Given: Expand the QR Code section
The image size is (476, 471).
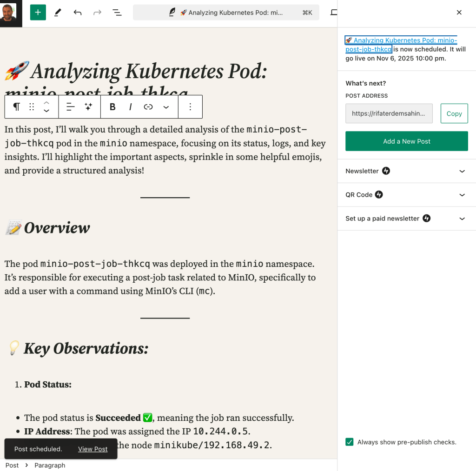Looking at the screenshot, I should pos(406,195).
